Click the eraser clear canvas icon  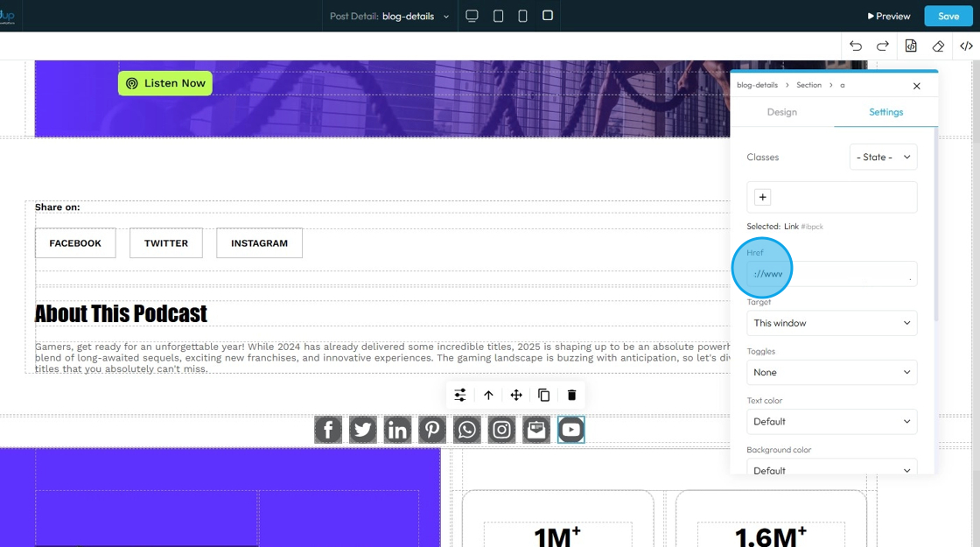point(938,46)
